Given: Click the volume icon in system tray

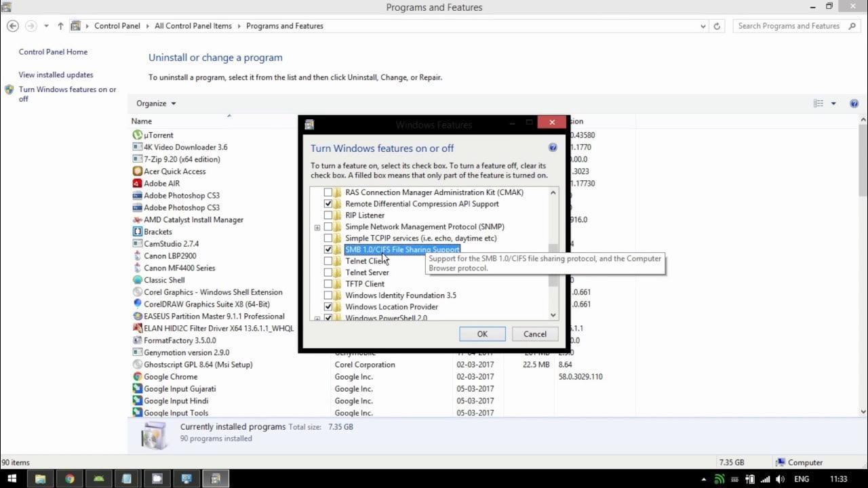Looking at the screenshot, I should pos(781,479).
